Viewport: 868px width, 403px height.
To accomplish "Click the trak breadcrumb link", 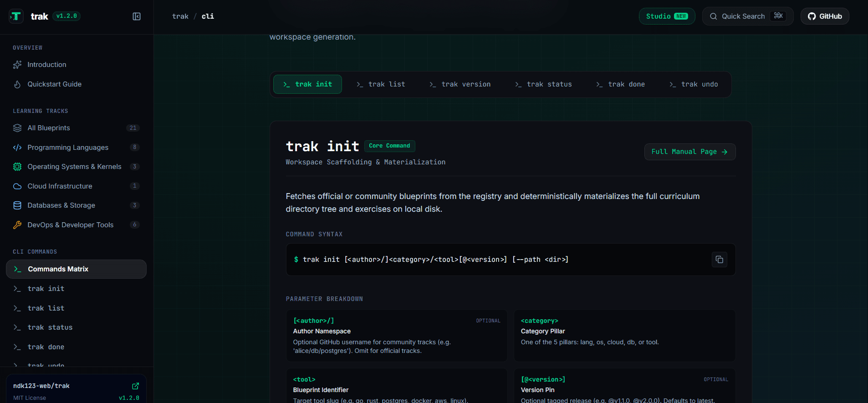I will (x=180, y=16).
